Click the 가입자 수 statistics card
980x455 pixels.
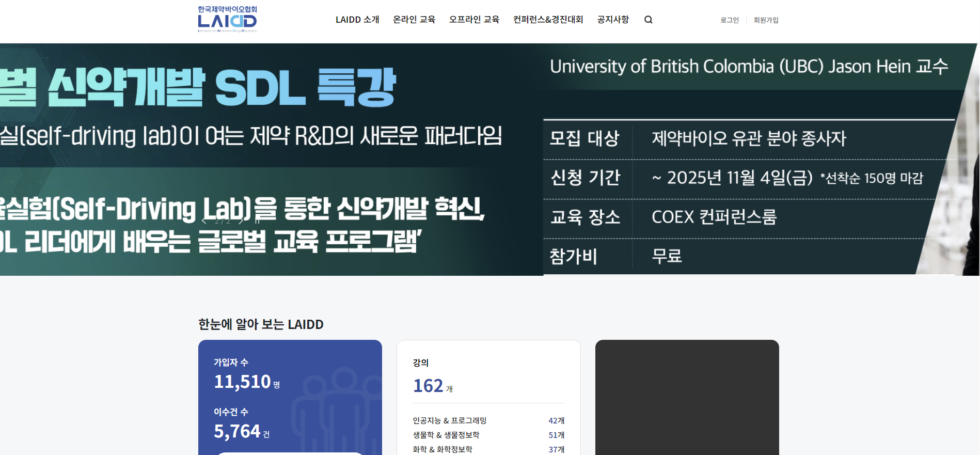point(290,397)
